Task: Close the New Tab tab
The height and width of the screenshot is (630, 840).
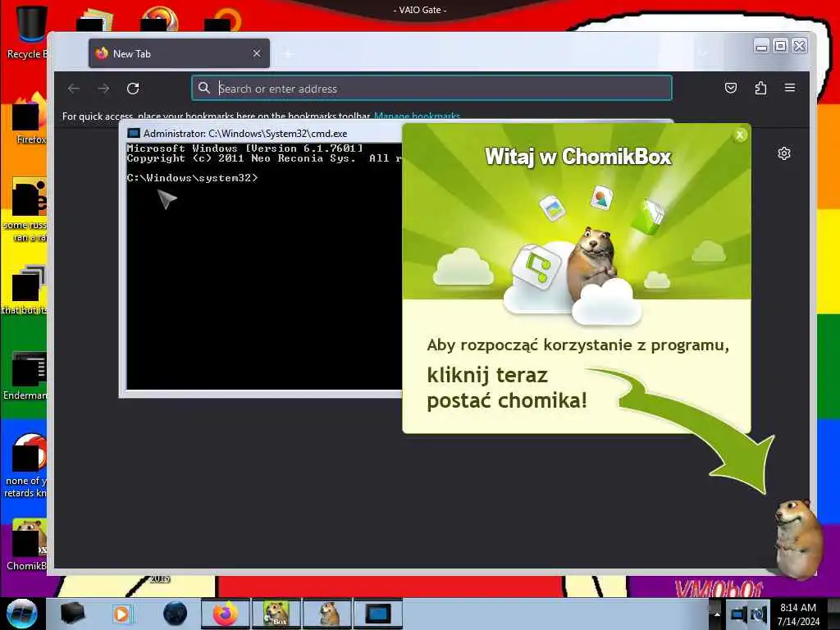Action: click(x=257, y=53)
